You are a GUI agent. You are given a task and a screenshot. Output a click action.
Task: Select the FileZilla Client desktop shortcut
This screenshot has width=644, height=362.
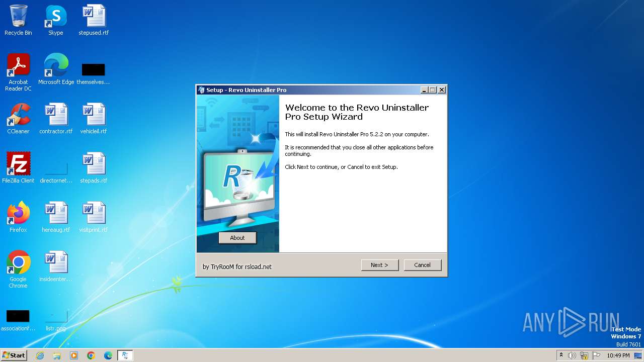pyautogui.click(x=18, y=168)
